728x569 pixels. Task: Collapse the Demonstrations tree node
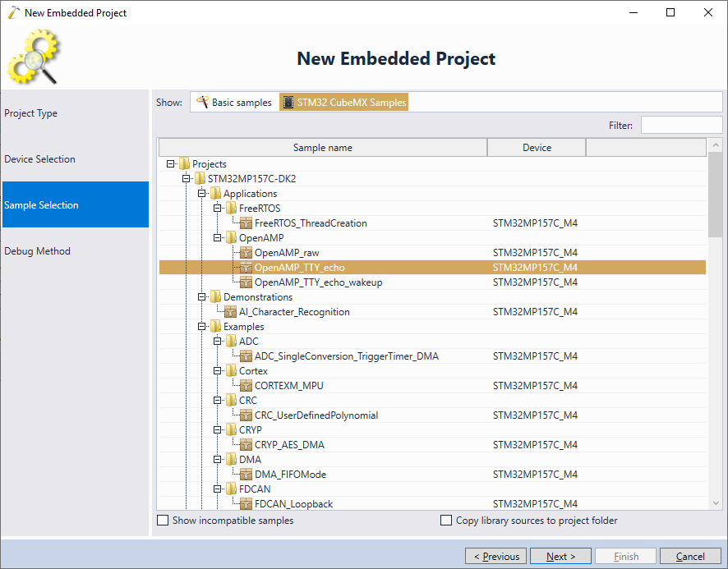(201, 297)
